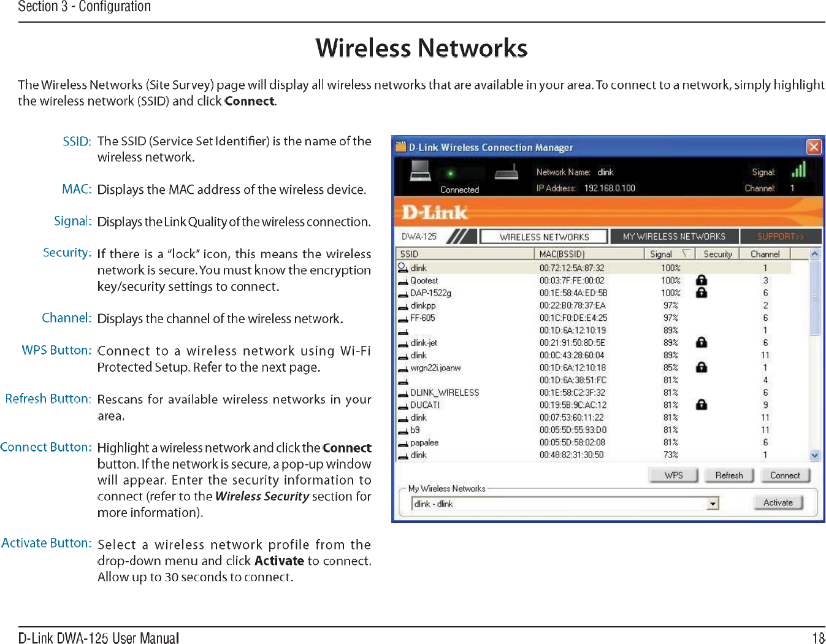Select the b9 network row

pos(594,430)
